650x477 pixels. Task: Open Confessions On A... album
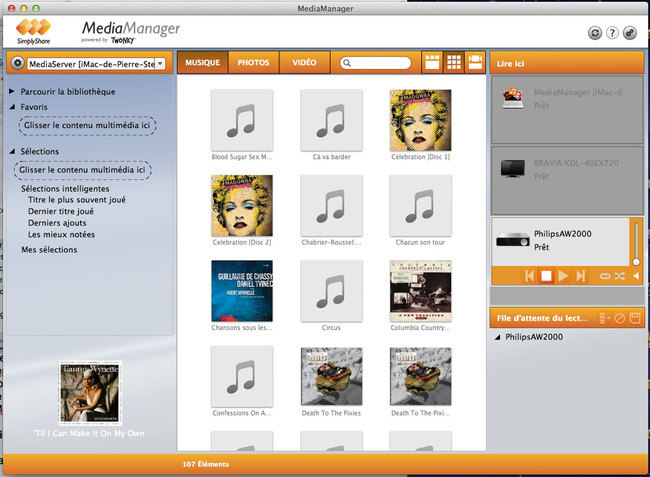242,376
